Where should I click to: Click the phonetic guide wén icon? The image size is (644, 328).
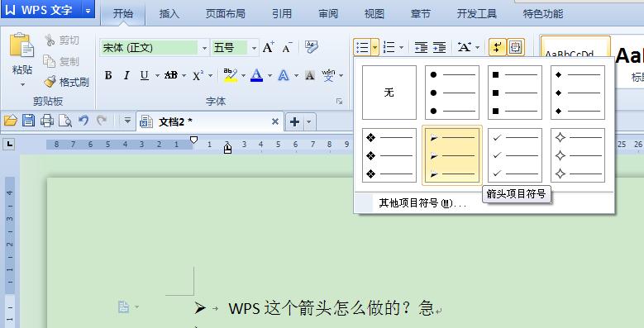328,75
